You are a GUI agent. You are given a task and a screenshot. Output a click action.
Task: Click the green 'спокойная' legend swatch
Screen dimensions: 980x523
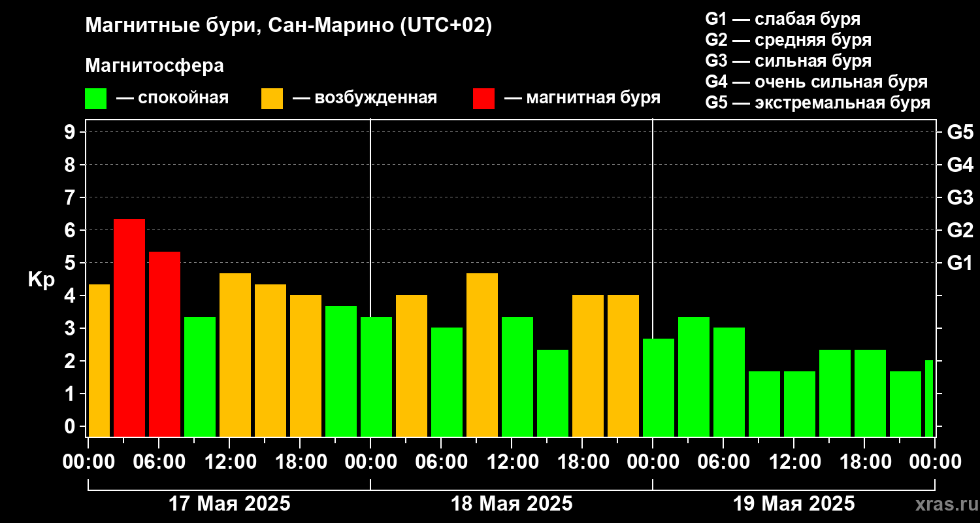pos(95,98)
